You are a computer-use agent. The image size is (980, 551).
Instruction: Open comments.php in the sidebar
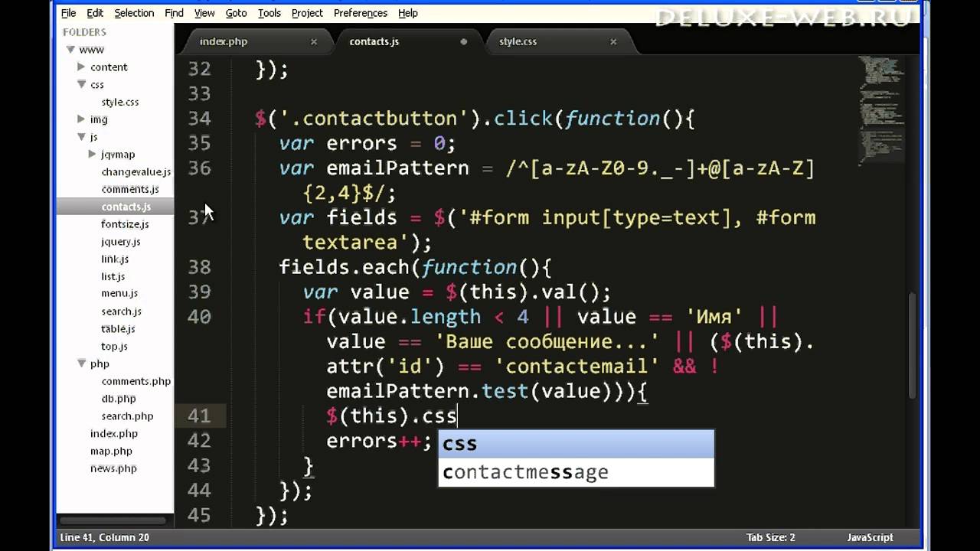pyautogui.click(x=136, y=381)
